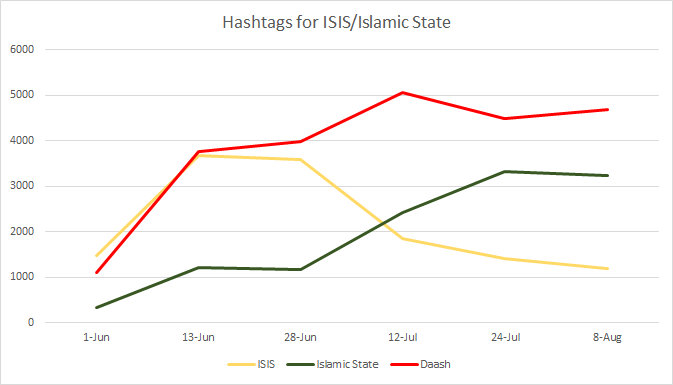Click the chart title Hashtags for ISIS/Islamic State

point(336,22)
